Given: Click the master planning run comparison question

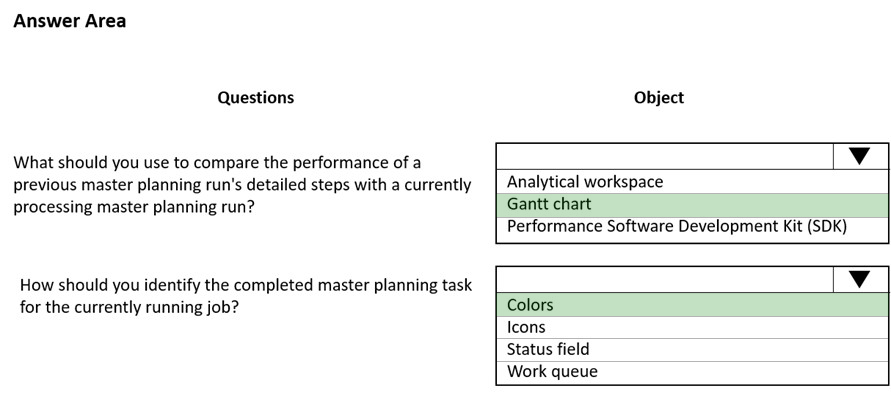Looking at the screenshot, I should (x=242, y=185).
